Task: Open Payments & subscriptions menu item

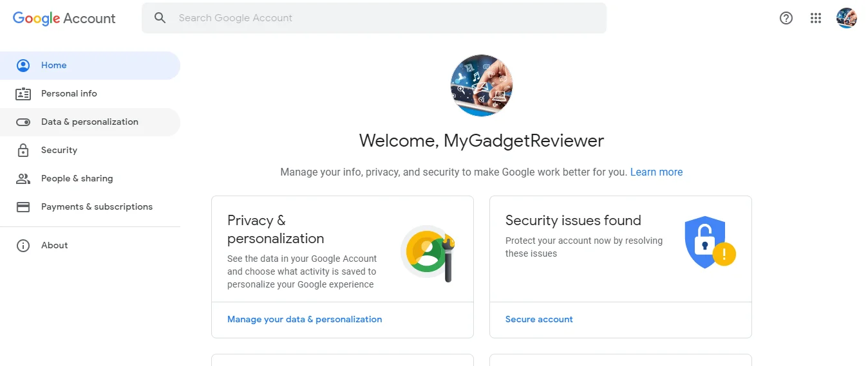Action: (x=97, y=207)
